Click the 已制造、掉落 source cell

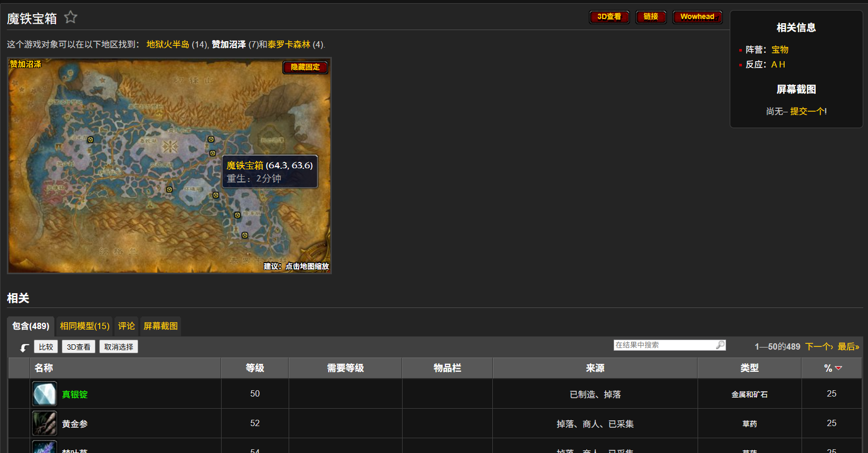595,394
